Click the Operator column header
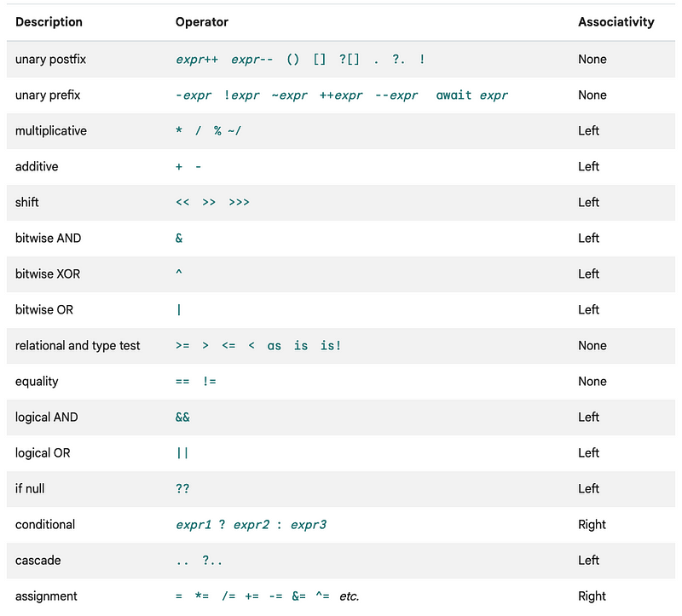 (x=202, y=22)
